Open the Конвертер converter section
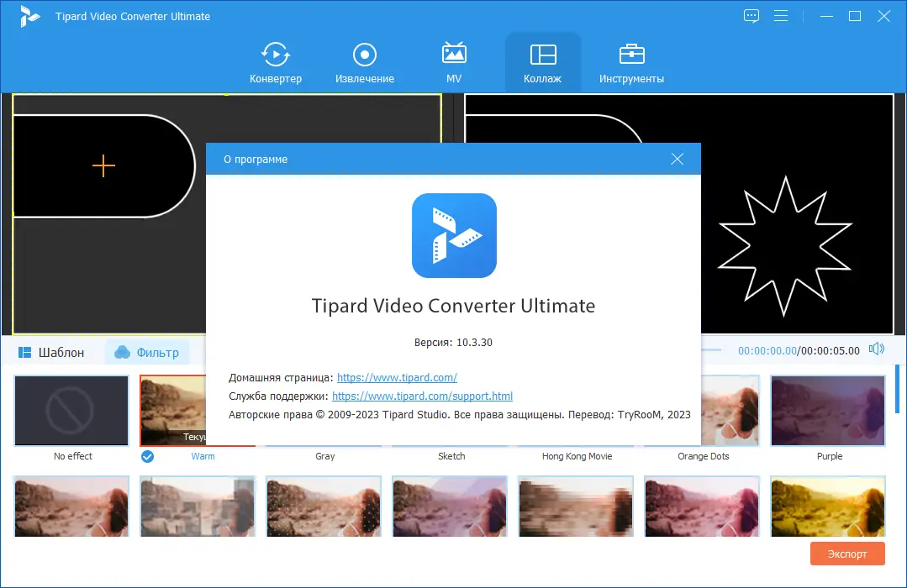 tap(277, 61)
